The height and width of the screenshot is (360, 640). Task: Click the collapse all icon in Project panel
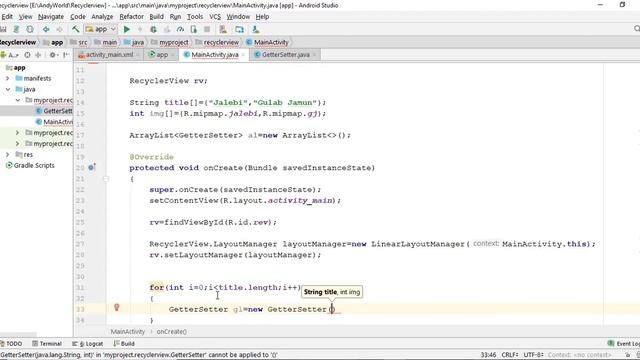pos(38,55)
